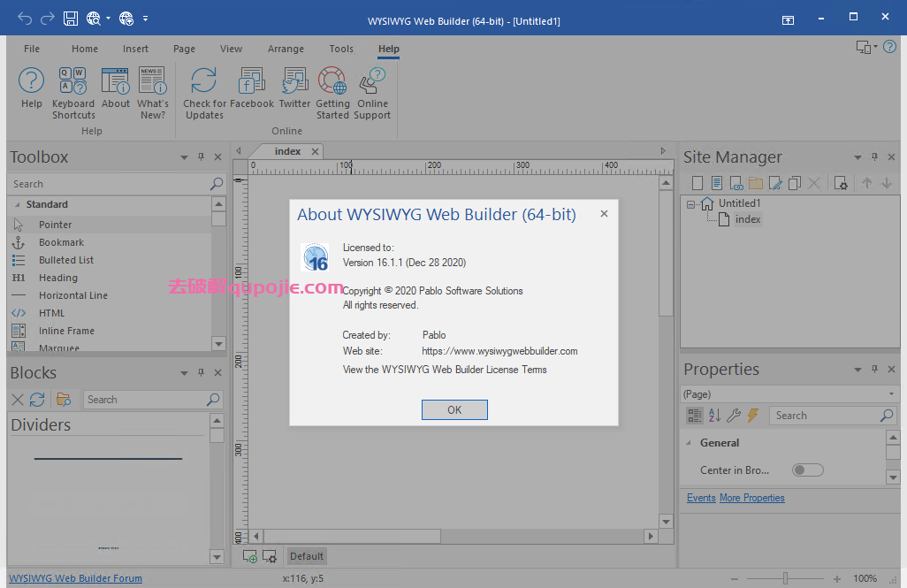Select the index page in Site Manager tree
Screen dimensions: 907x588
(x=747, y=219)
